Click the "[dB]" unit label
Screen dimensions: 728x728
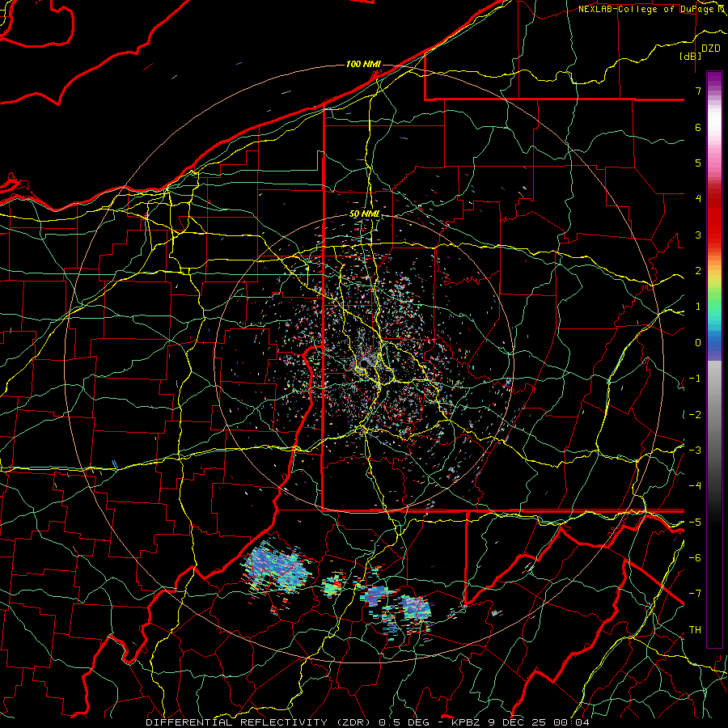click(691, 56)
